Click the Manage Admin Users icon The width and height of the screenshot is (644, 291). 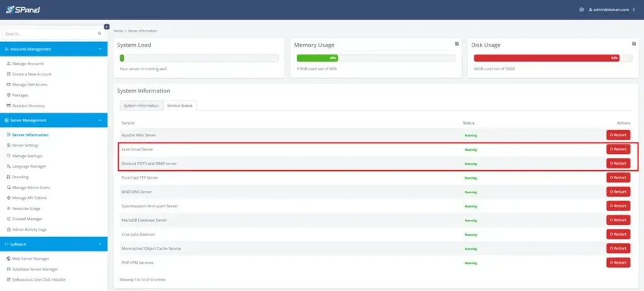pos(9,187)
